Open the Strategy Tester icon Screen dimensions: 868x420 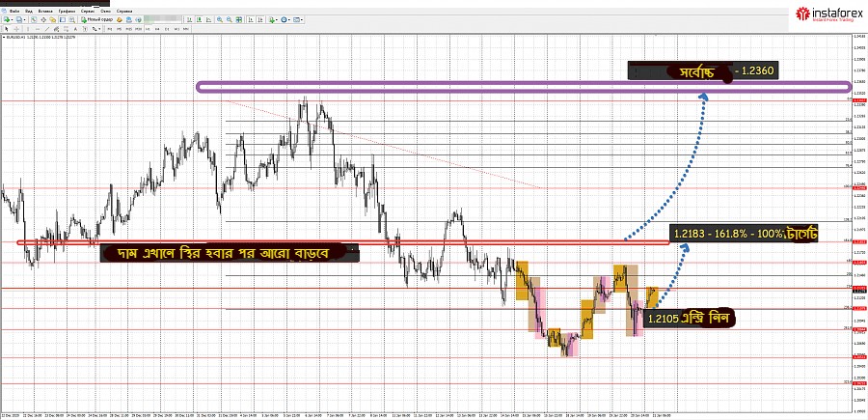(x=71, y=20)
